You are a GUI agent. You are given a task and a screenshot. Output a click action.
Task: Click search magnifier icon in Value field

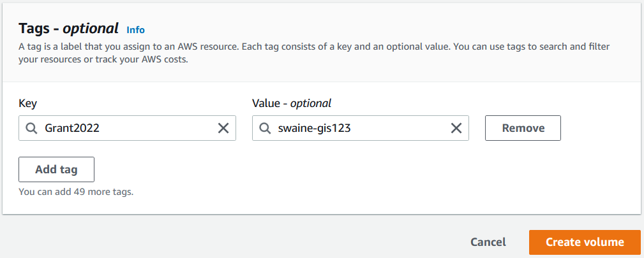tap(266, 129)
